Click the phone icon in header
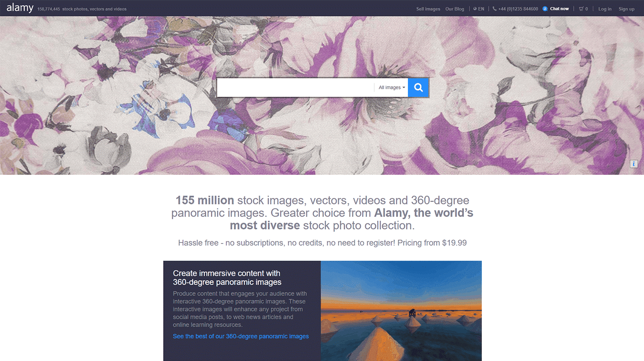This screenshot has width=644, height=361. (x=494, y=9)
